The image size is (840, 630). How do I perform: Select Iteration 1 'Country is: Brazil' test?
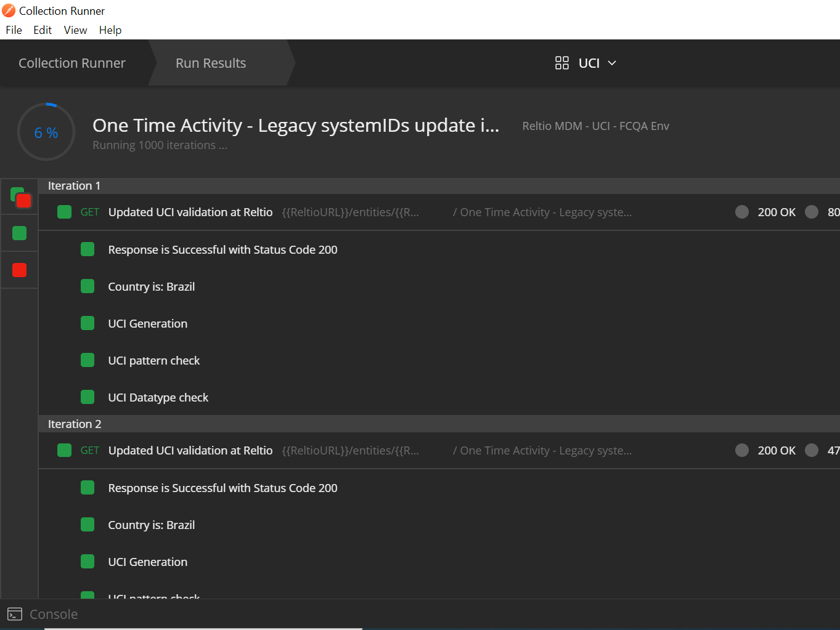(152, 287)
